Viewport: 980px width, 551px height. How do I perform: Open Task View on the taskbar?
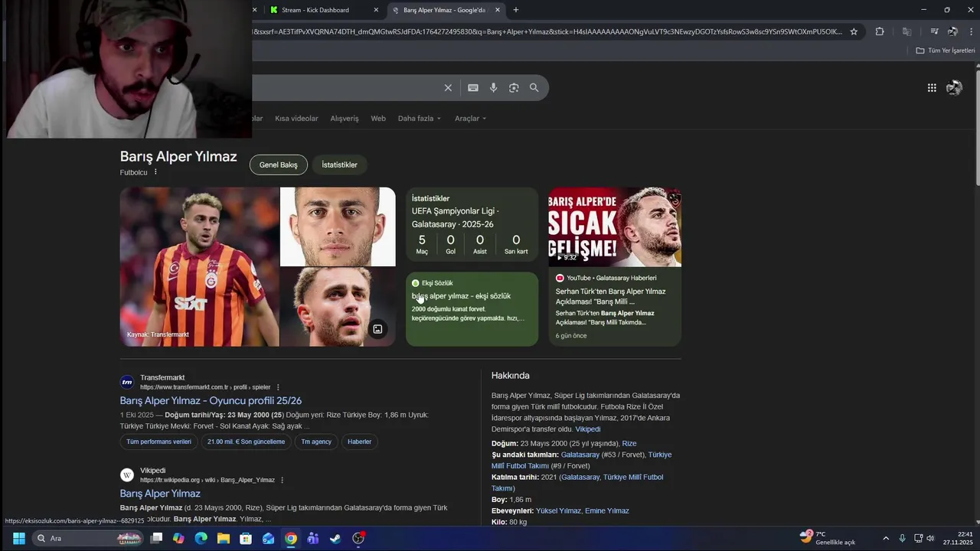(156, 539)
